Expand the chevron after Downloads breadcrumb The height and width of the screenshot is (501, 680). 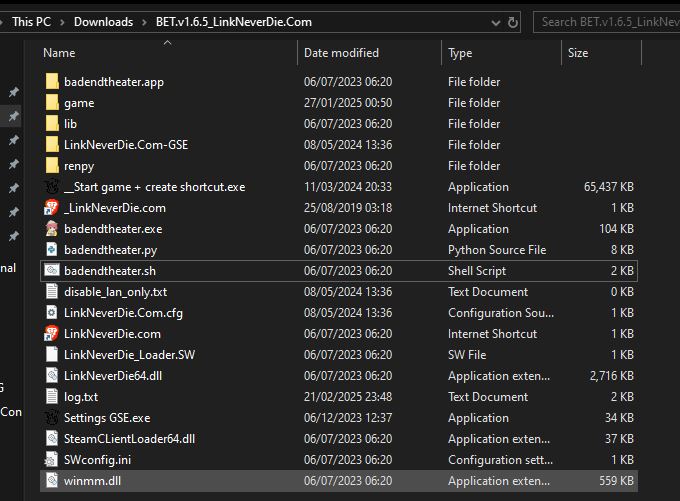coord(145,21)
